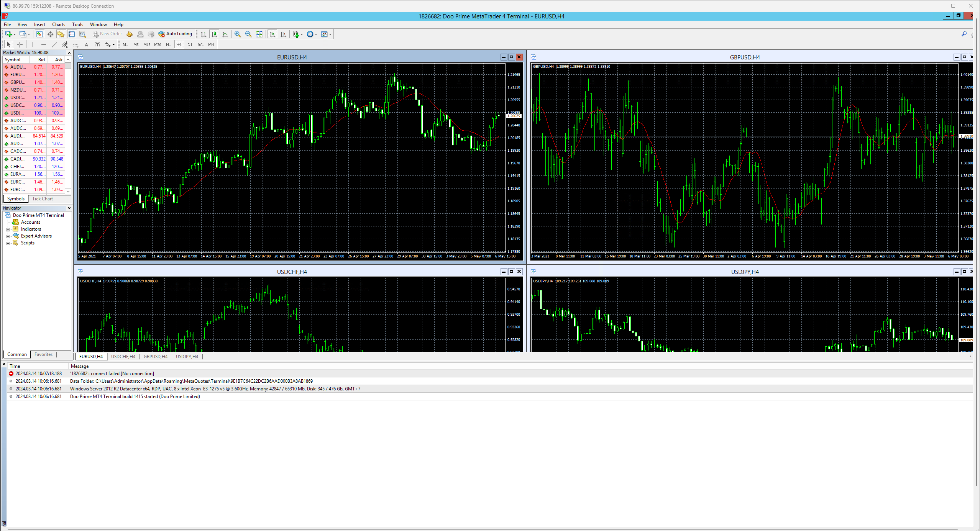Select the vertical line drawing tool
980x531 pixels.
pyautogui.click(x=33, y=45)
